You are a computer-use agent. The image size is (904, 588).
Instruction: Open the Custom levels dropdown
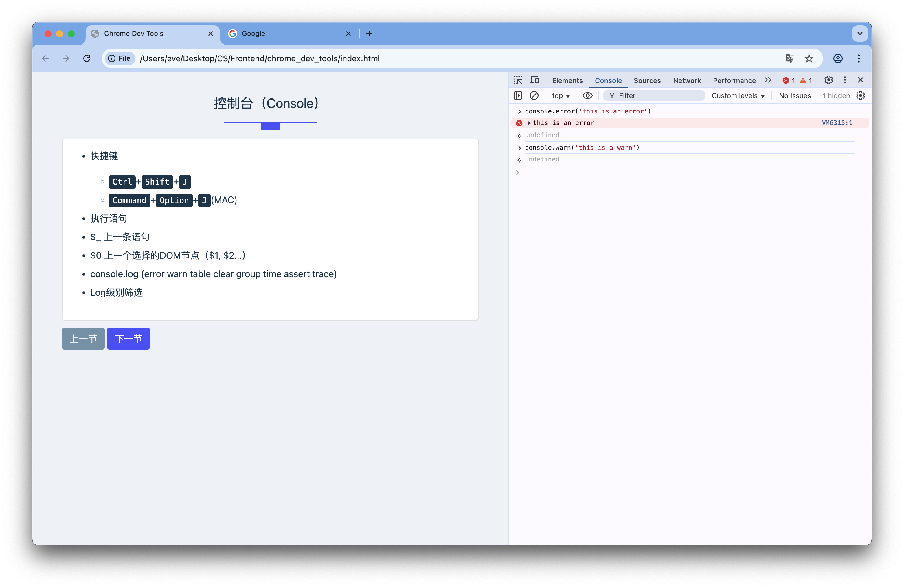pos(738,95)
